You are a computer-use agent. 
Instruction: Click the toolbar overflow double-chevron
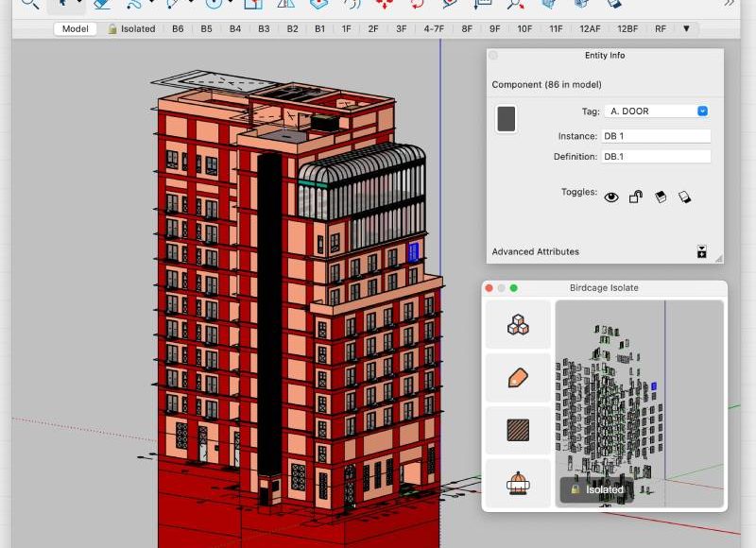[730, 4]
